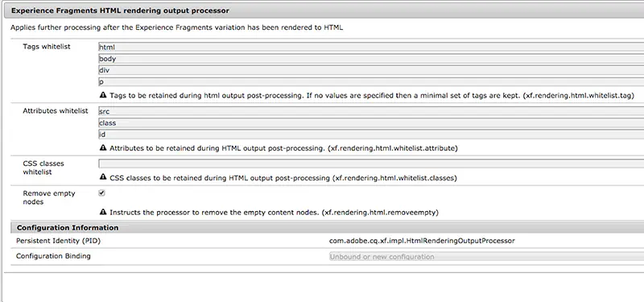Screen dimensions: 644x302
Task: Uncheck the Remove empty nodes checkbox
Action: [x=102, y=192]
